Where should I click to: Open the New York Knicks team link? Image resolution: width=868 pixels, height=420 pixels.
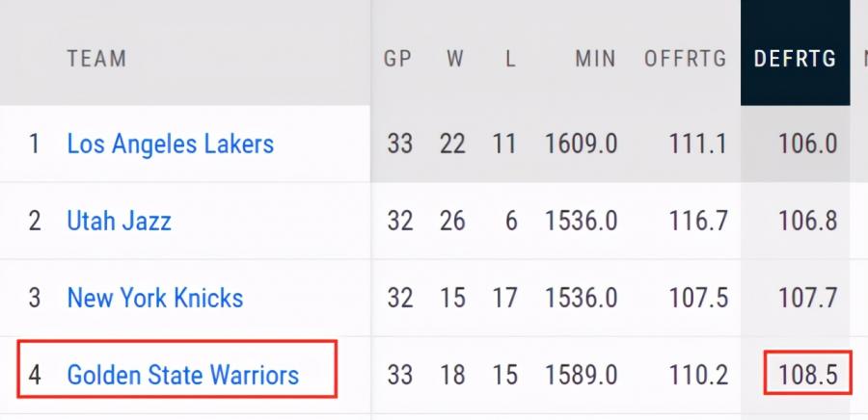pyautogui.click(x=155, y=298)
